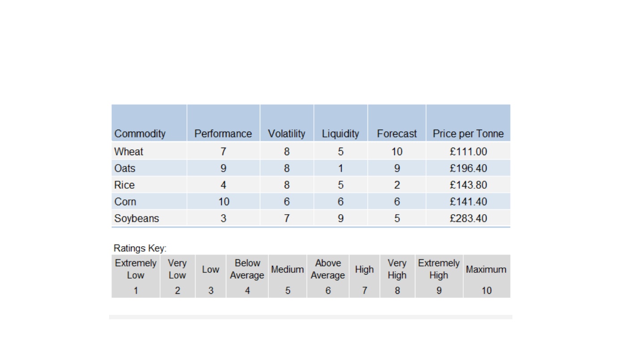This screenshot has width=622, height=364.
Task: Click the 'Medium' rating label
Action: coord(287,270)
